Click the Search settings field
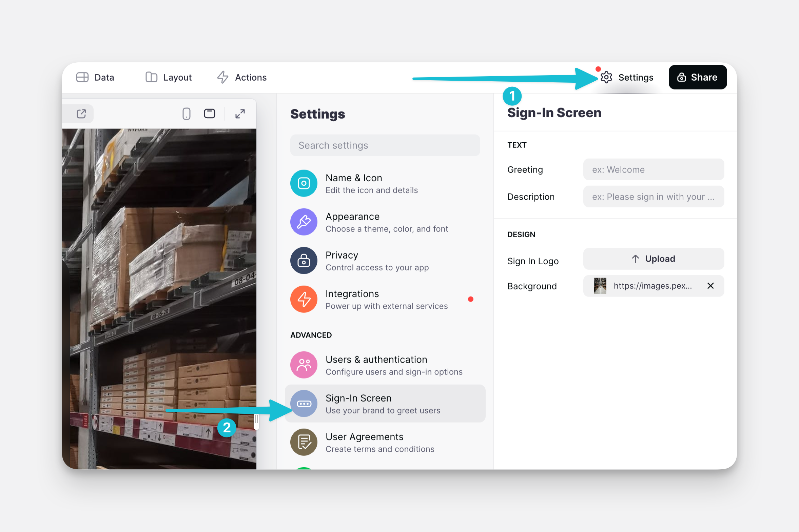The image size is (799, 532). [385, 145]
